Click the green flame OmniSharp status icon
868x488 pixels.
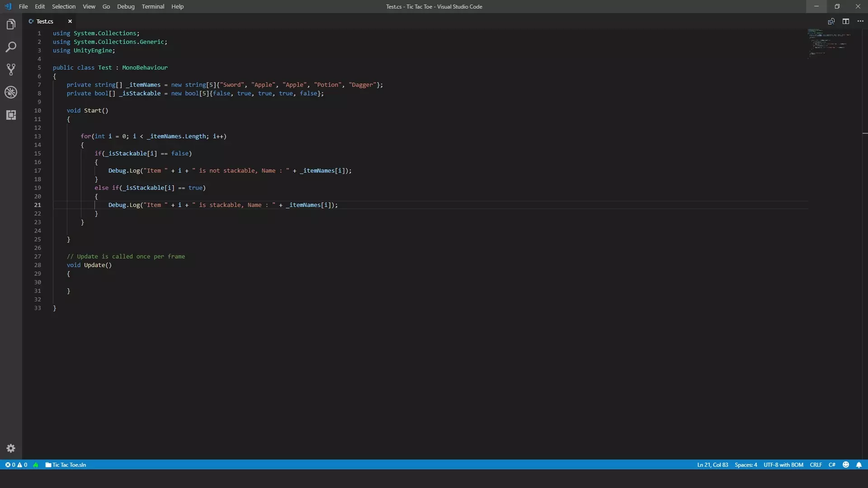(36, 465)
